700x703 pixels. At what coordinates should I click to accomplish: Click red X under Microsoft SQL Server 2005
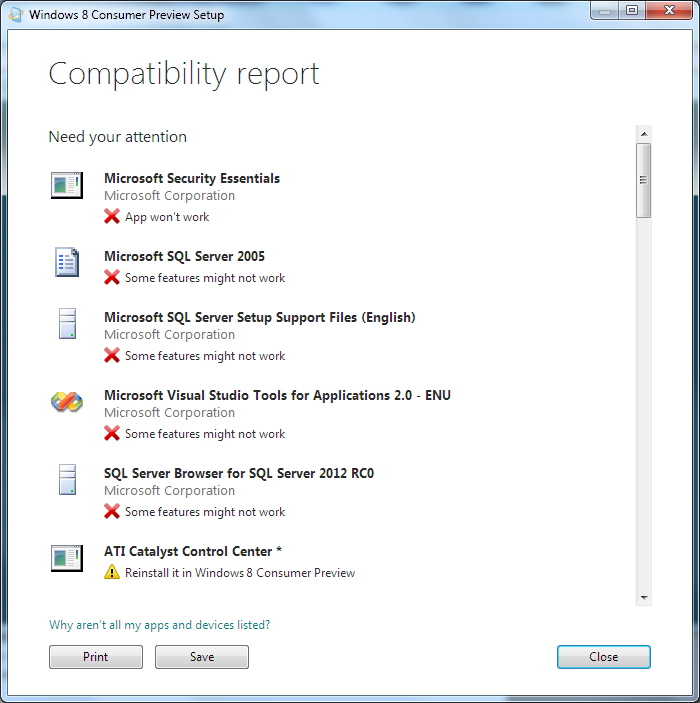pyautogui.click(x=112, y=277)
